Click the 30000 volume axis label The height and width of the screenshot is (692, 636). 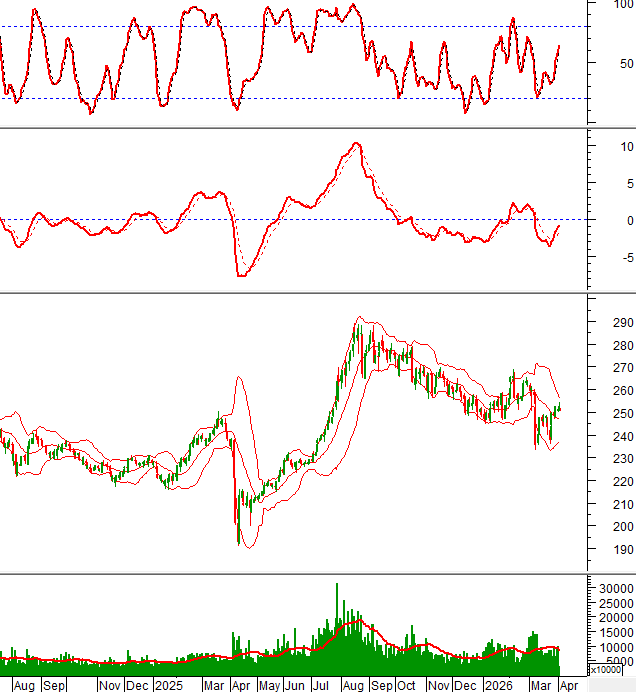click(614, 590)
